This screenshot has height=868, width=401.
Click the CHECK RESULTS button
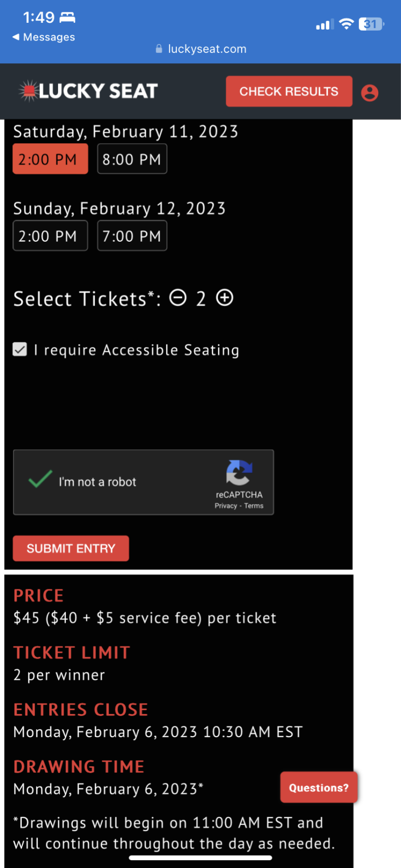[x=289, y=91]
